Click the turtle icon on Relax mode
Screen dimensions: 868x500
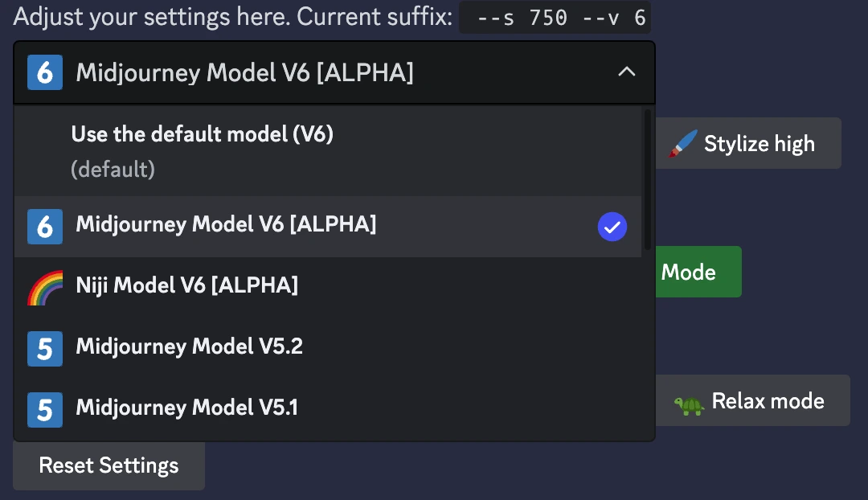(689, 405)
